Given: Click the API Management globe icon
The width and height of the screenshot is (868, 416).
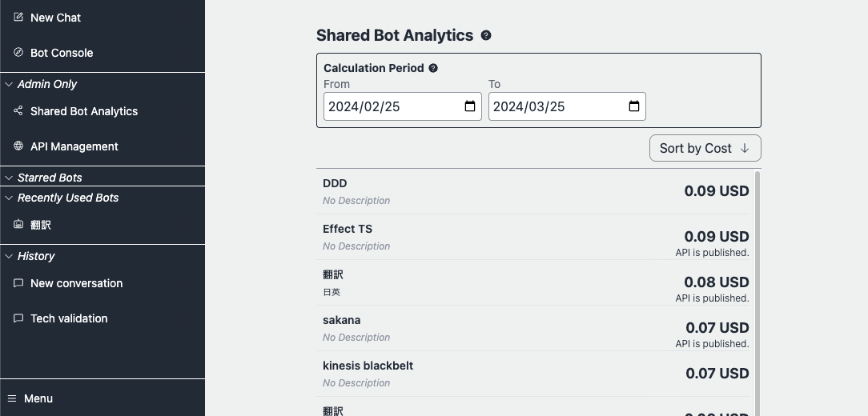Looking at the screenshot, I should 18,146.
